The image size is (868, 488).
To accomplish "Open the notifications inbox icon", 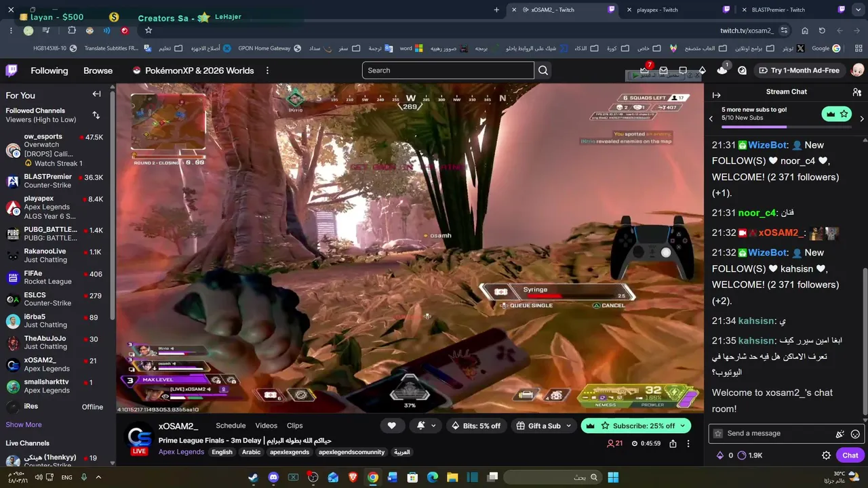I will point(664,70).
